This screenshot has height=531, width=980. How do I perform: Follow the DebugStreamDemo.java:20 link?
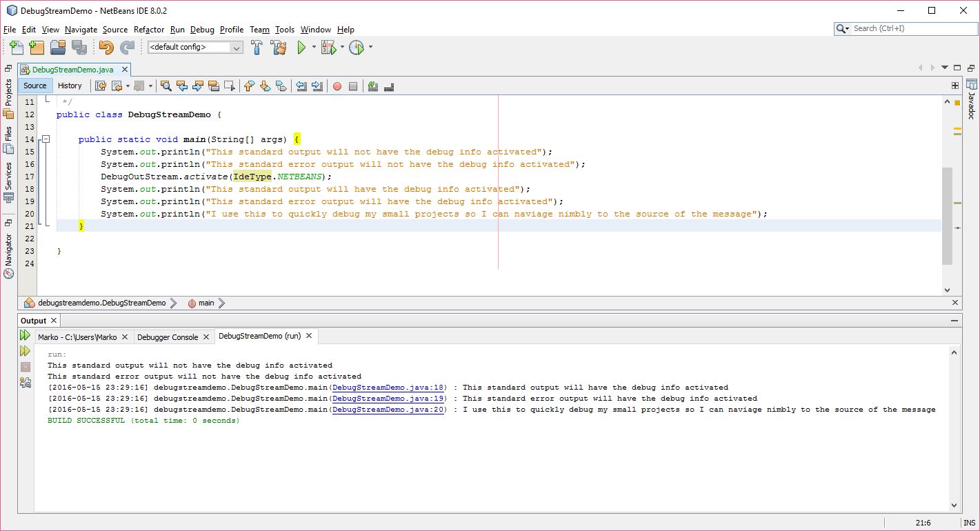388,410
